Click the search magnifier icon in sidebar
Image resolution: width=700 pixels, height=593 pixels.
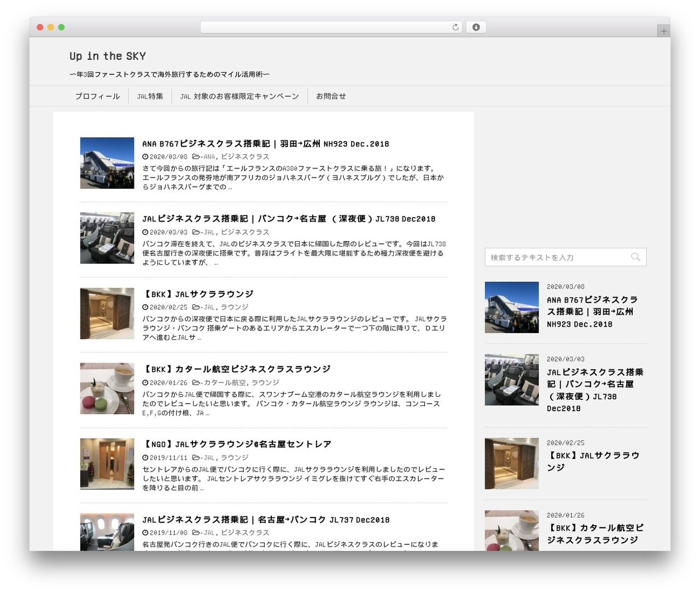pos(635,257)
